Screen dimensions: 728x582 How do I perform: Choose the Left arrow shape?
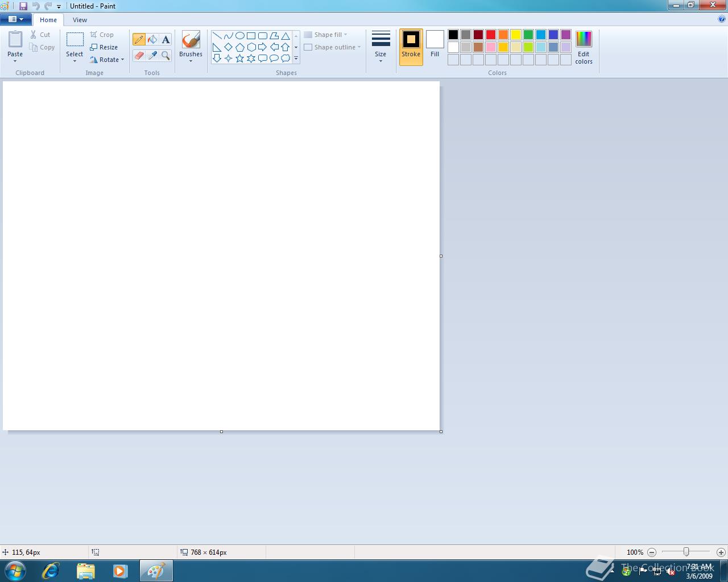click(274, 47)
